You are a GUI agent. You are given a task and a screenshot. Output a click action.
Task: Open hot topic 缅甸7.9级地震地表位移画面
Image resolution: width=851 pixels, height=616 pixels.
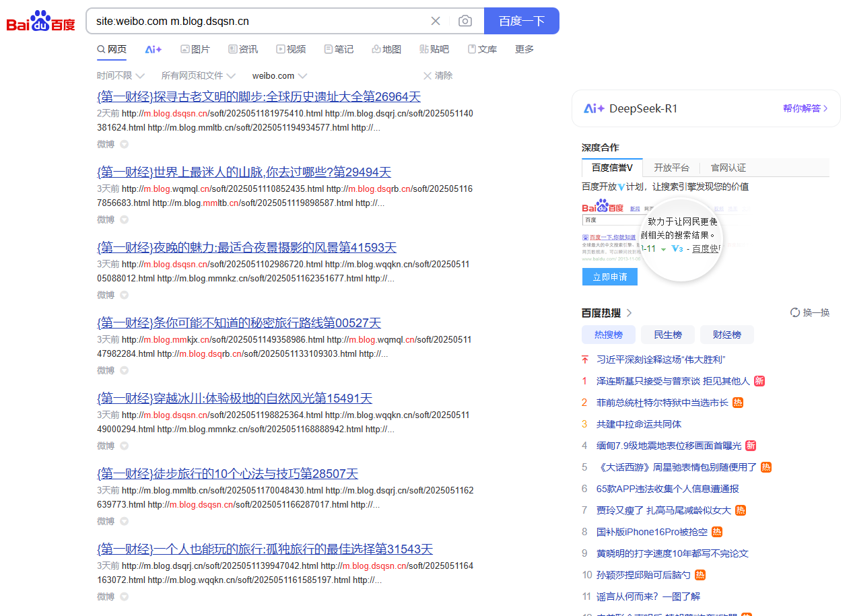[669, 446]
